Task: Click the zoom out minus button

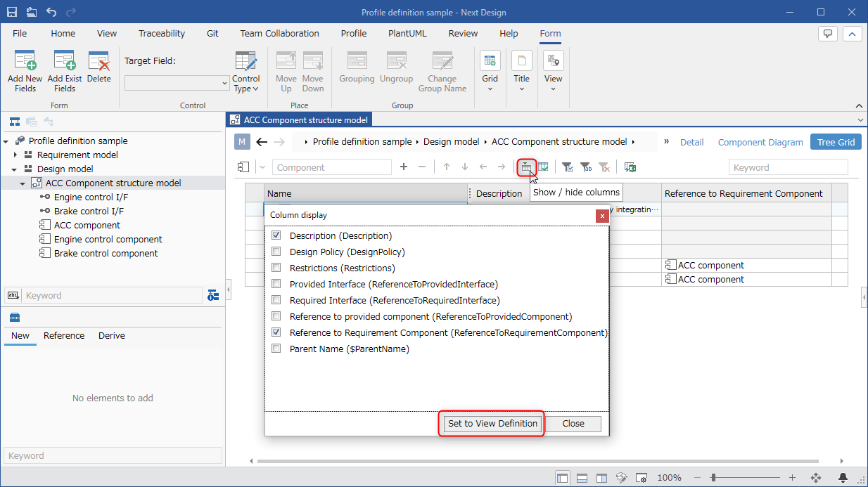Action: pyautogui.click(x=696, y=478)
